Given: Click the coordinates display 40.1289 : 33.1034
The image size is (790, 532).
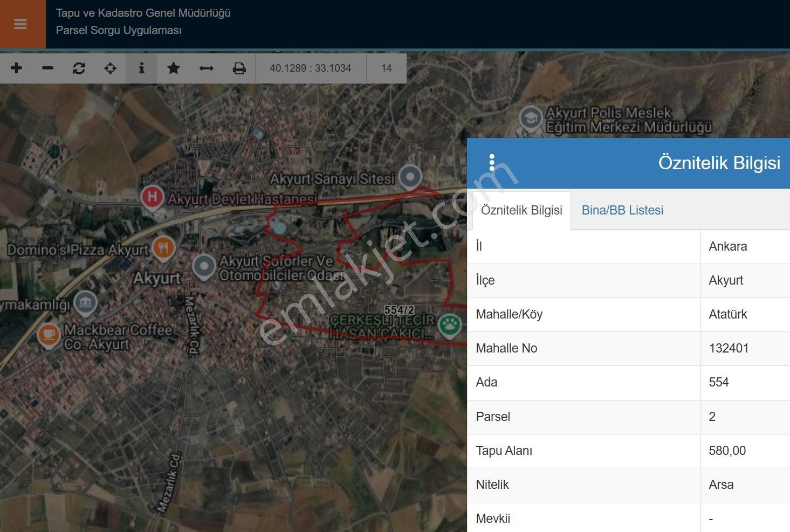Looking at the screenshot, I should [311, 68].
